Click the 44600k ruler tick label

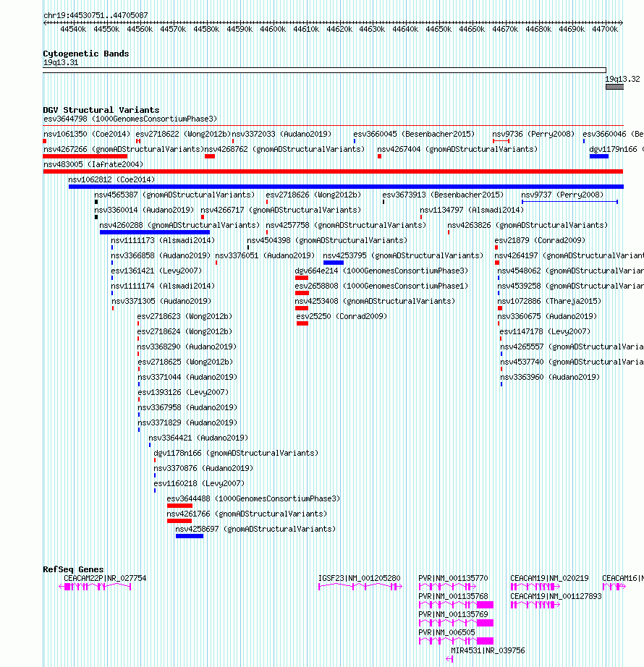coord(273,29)
